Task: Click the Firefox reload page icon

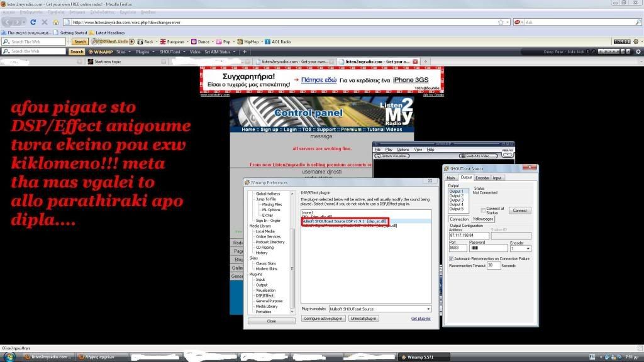Action: point(33,22)
